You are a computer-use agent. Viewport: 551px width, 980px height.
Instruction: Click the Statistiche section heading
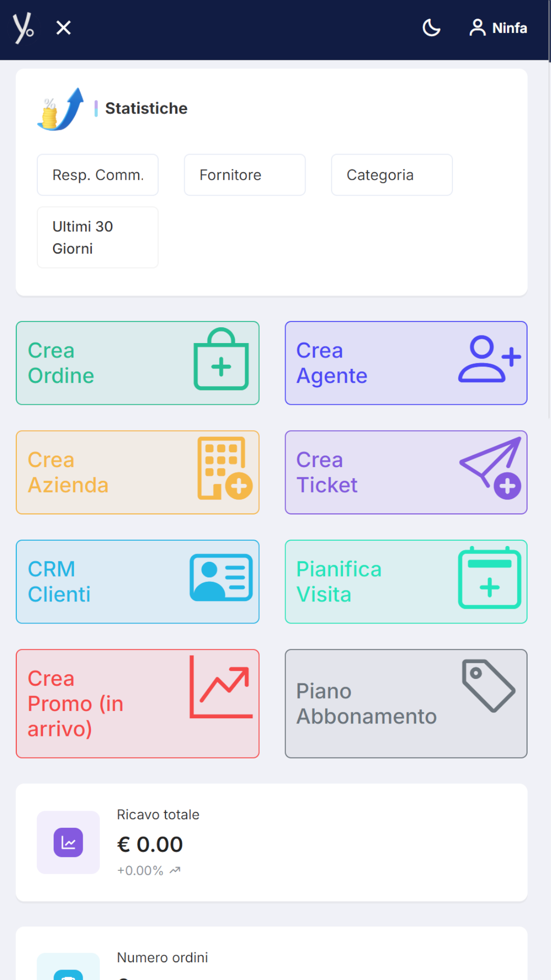coord(146,109)
